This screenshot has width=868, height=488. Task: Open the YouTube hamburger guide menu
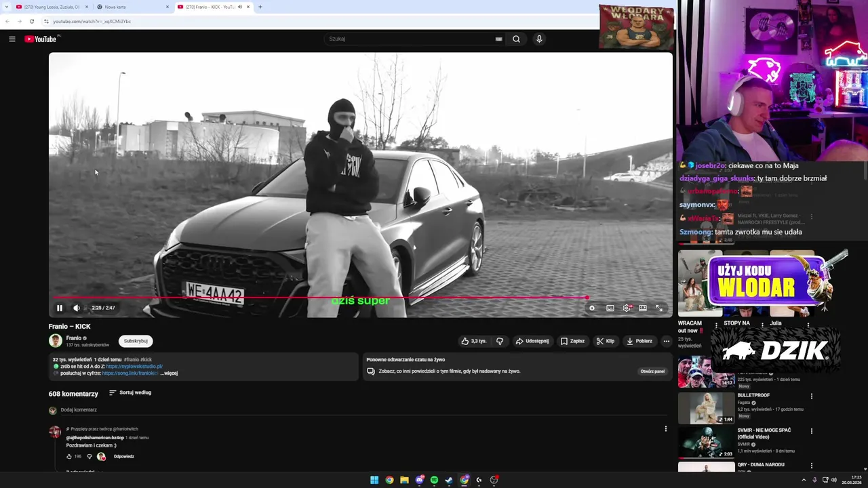pyautogui.click(x=12, y=39)
